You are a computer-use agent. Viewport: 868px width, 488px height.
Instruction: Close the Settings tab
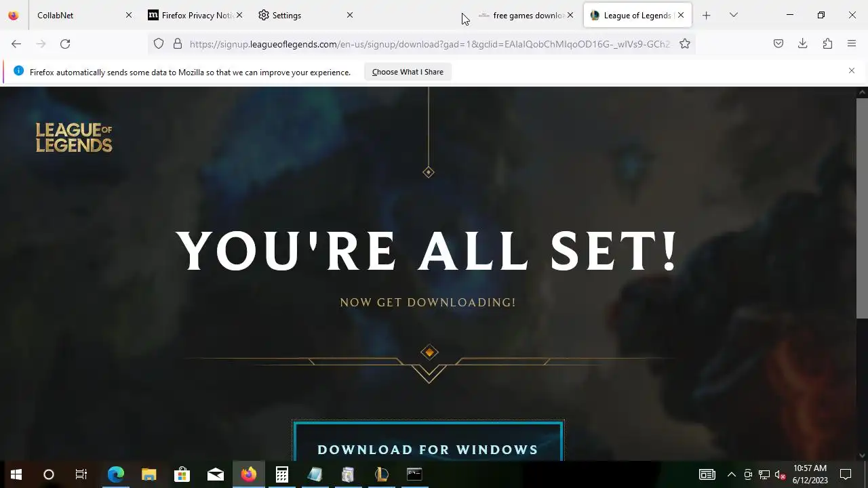(350, 15)
